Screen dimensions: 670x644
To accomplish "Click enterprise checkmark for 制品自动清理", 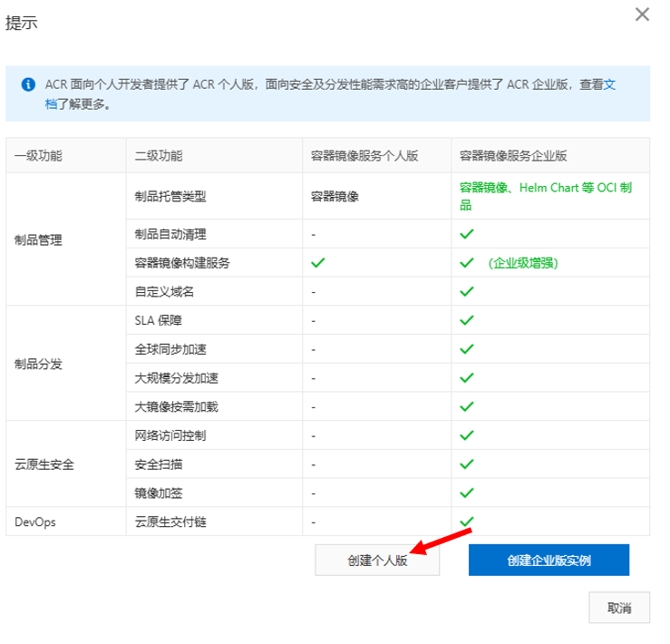I will [467, 234].
